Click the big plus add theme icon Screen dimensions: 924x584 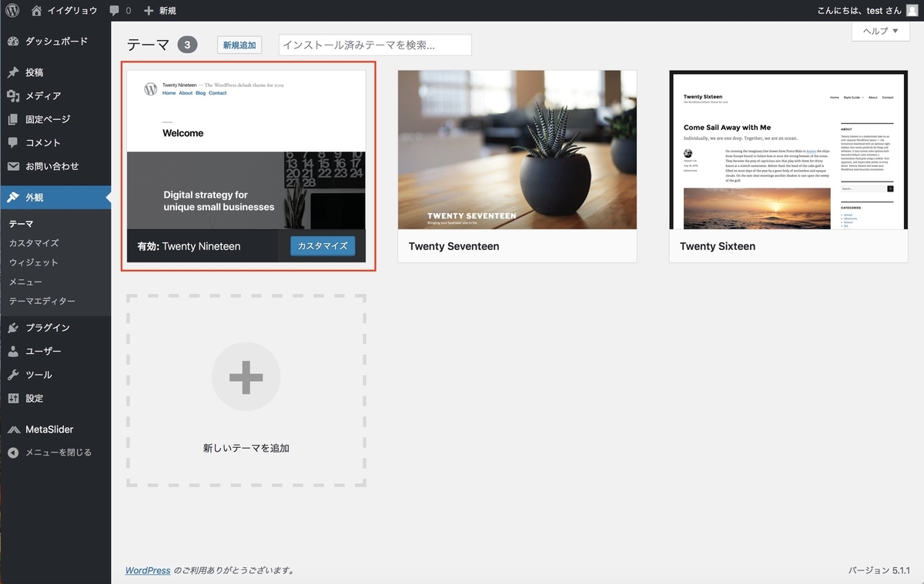point(246,377)
